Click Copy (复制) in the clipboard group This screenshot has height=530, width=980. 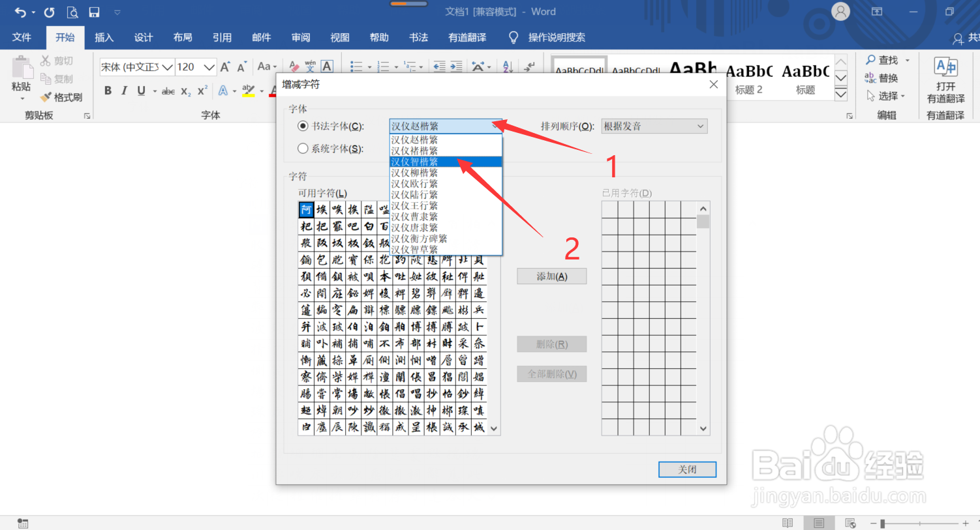coord(57,79)
